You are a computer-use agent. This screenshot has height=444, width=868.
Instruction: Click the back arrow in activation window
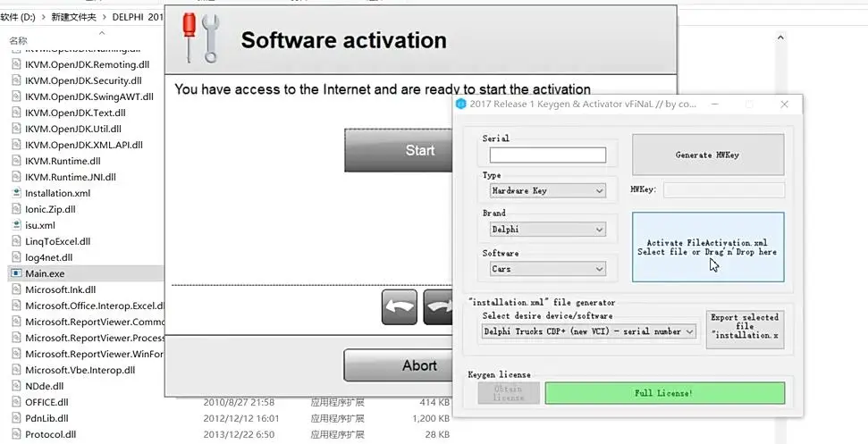(399, 307)
